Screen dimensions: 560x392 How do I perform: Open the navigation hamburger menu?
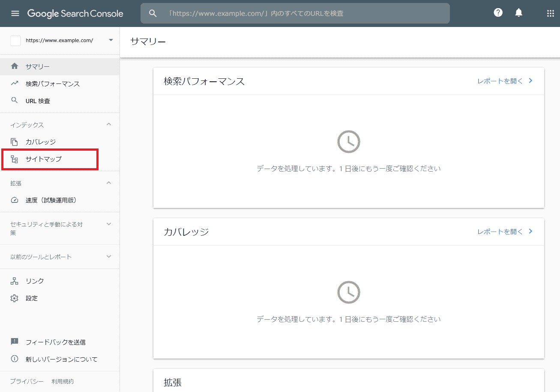(x=15, y=13)
